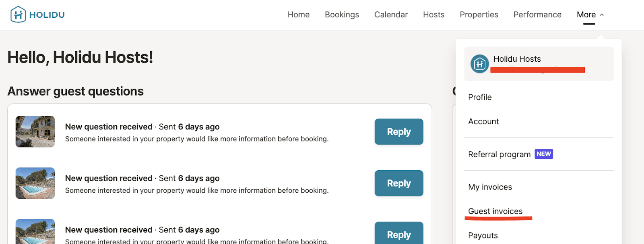Open Properties from the top navigation

pyautogui.click(x=479, y=15)
